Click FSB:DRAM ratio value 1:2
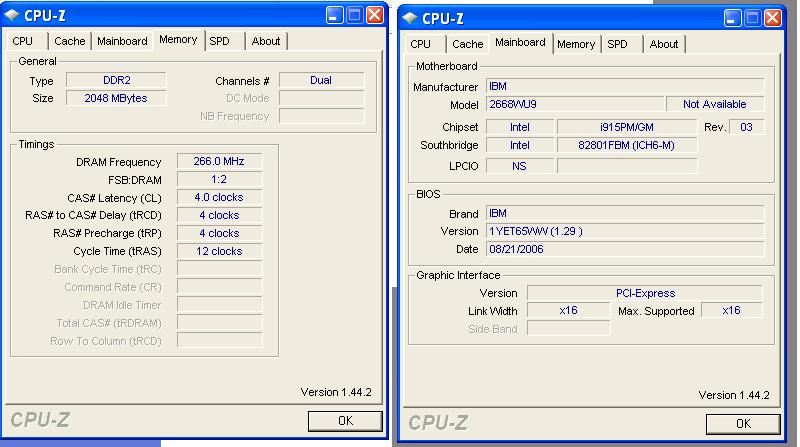 click(219, 179)
